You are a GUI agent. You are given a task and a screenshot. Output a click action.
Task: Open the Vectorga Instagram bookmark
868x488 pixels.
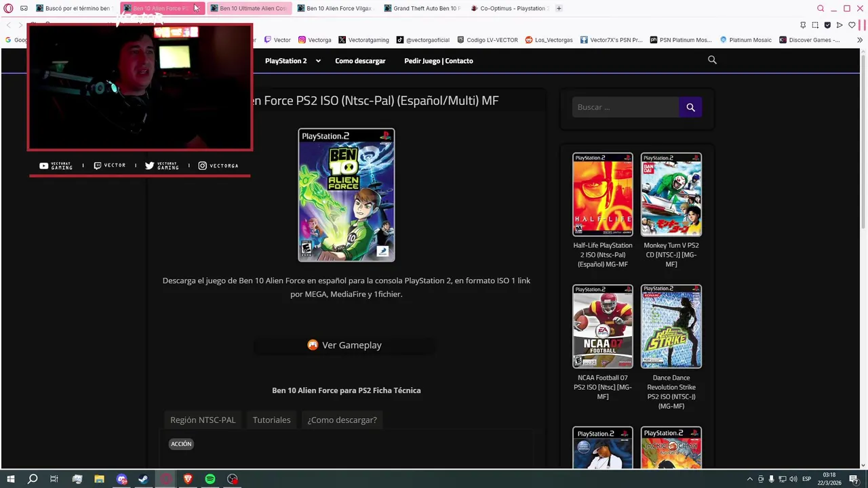tap(315, 40)
